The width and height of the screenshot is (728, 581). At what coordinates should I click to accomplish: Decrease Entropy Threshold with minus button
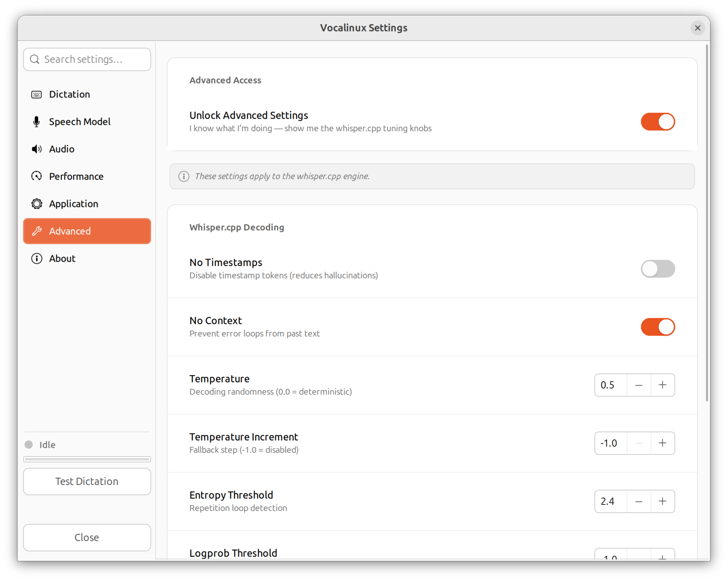click(639, 502)
